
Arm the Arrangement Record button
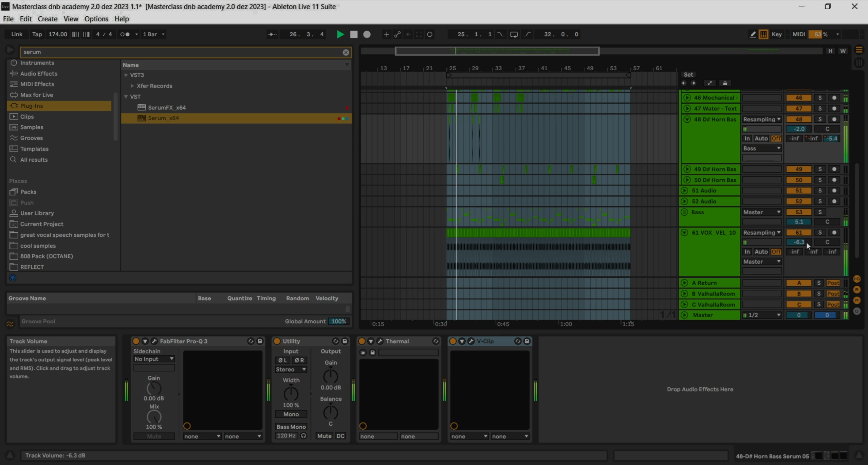click(x=367, y=34)
